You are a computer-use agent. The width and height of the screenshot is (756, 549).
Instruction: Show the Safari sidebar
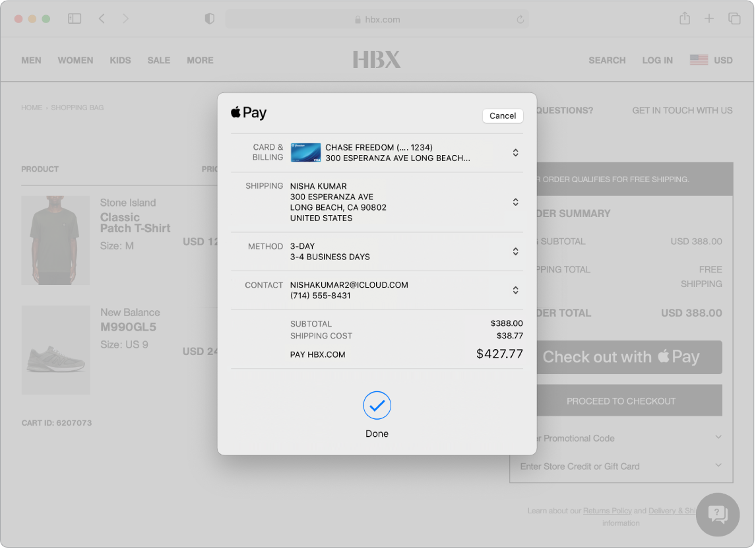point(75,18)
